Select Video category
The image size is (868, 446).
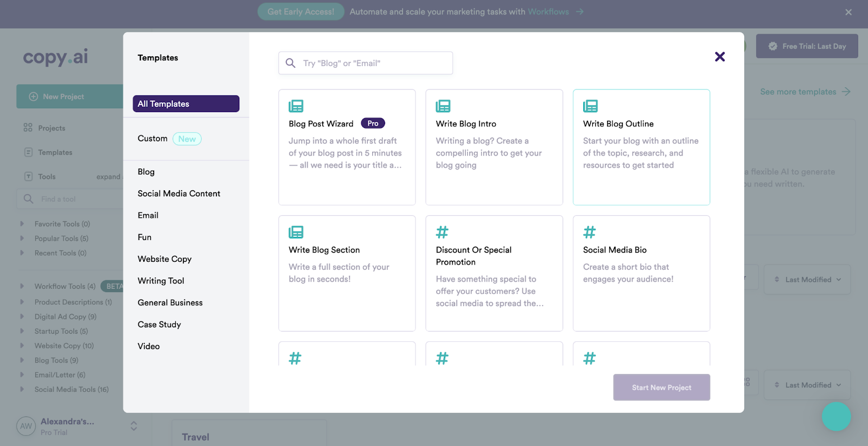(149, 346)
